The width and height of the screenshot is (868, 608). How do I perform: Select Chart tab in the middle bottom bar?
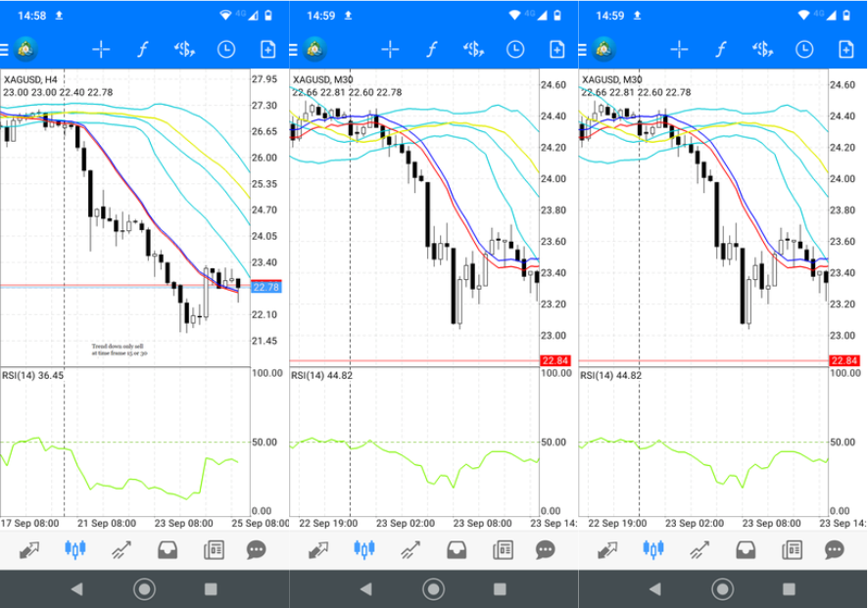click(x=363, y=549)
